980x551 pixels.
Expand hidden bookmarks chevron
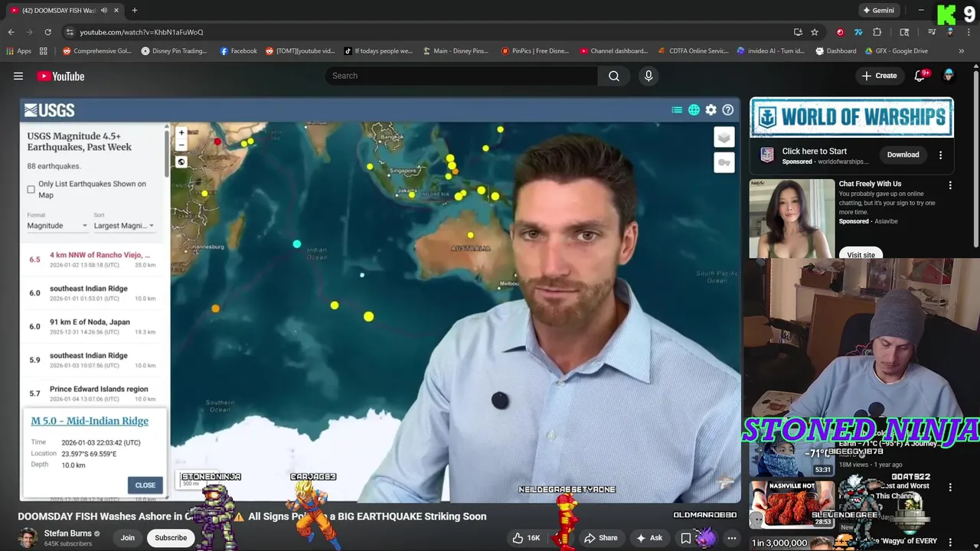pyautogui.click(x=961, y=51)
